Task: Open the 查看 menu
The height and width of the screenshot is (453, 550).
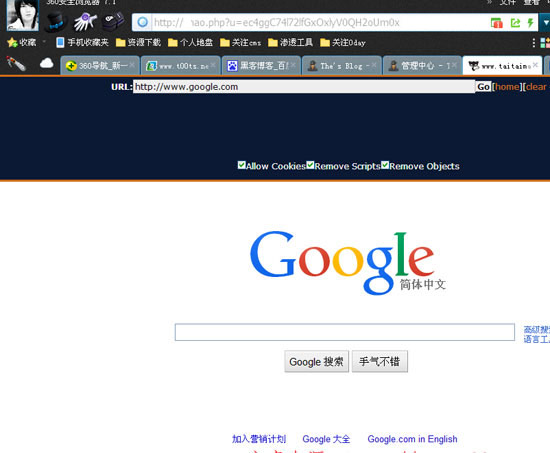Action: [x=531, y=2]
